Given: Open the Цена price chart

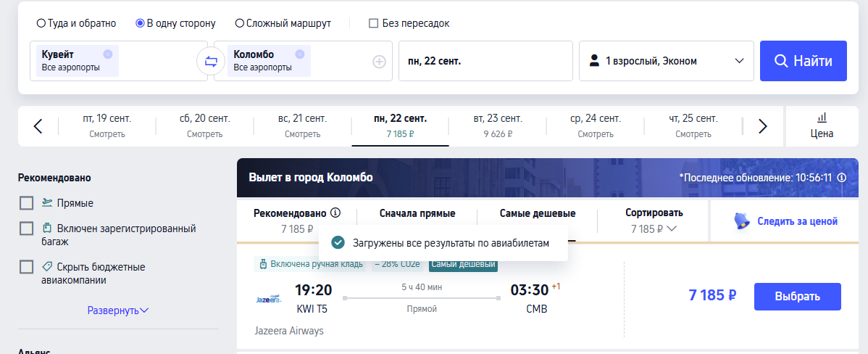Looking at the screenshot, I should [x=822, y=125].
